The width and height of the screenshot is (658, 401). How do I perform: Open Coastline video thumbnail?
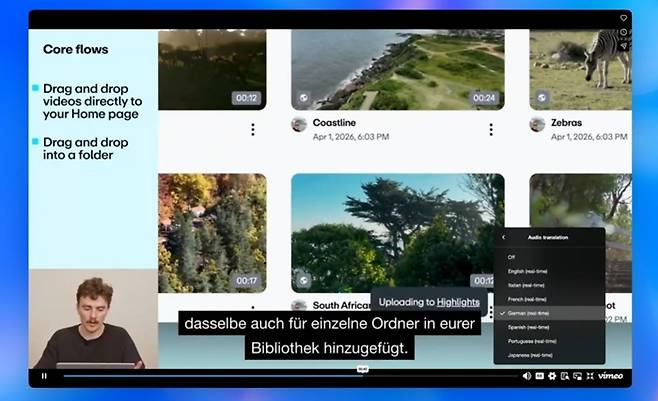pos(398,70)
